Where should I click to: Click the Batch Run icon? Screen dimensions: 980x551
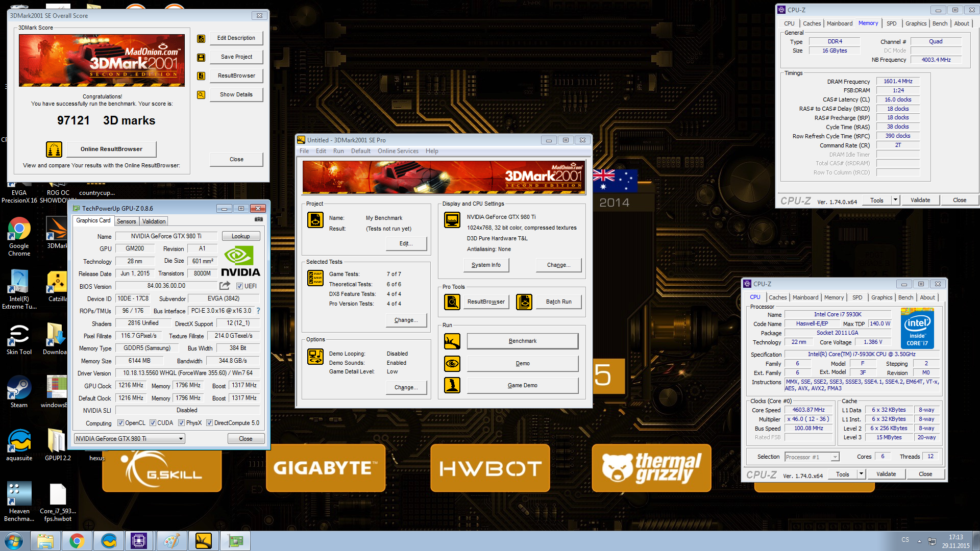tap(524, 302)
